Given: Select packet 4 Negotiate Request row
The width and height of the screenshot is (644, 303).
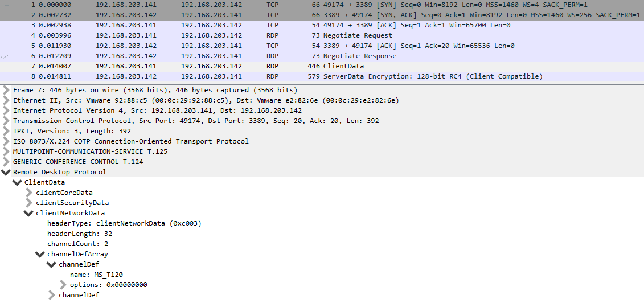Looking at the screenshot, I should [322, 36].
